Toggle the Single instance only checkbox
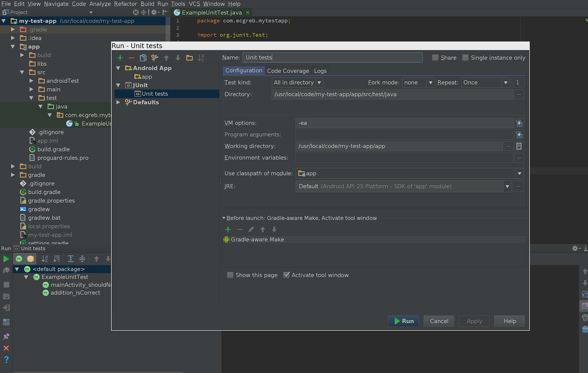 coord(465,58)
